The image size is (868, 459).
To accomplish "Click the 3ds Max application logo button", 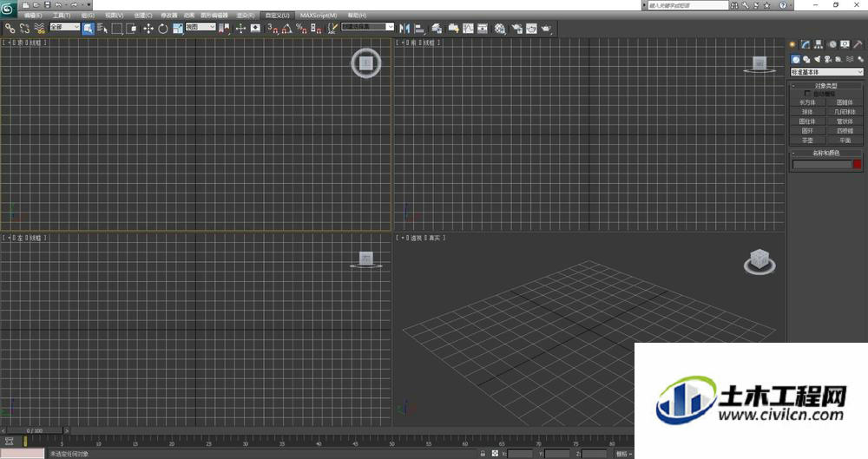I will coord(8,9).
